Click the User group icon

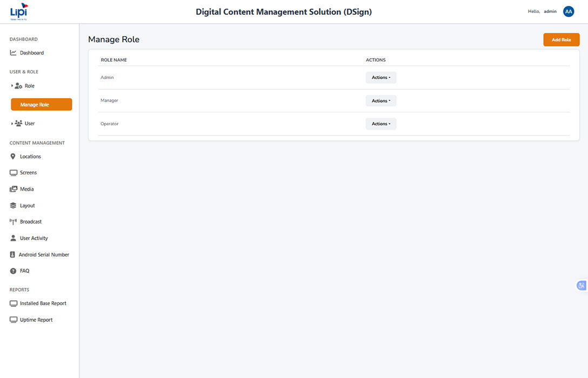pyautogui.click(x=18, y=123)
